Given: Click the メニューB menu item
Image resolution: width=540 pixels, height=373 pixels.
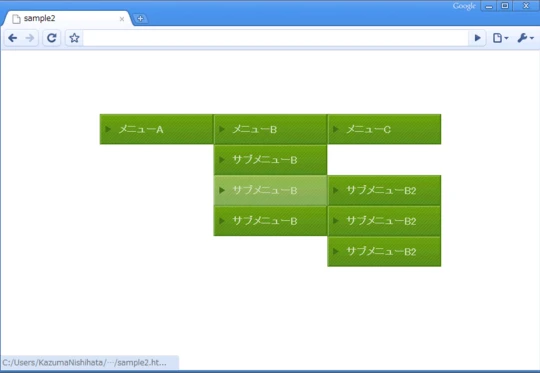Looking at the screenshot, I should point(270,129).
